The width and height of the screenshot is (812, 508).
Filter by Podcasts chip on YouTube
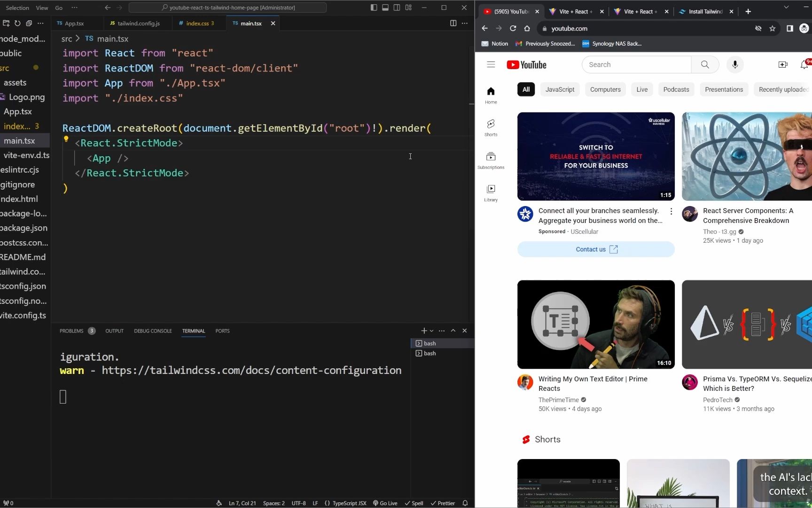click(x=676, y=89)
